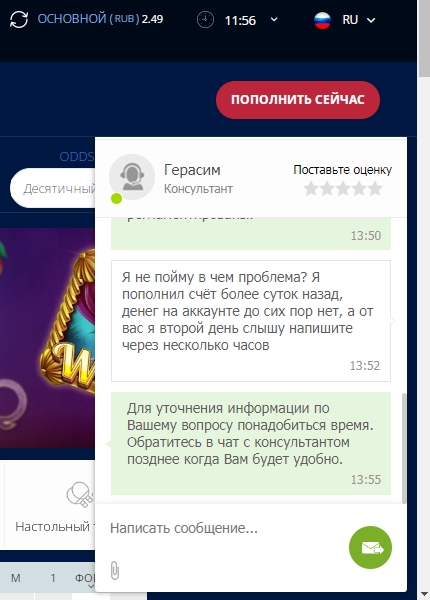Focus the Написать сообщение input field
The width and height of the screenshot is (430, 600).
click(226, 528)
